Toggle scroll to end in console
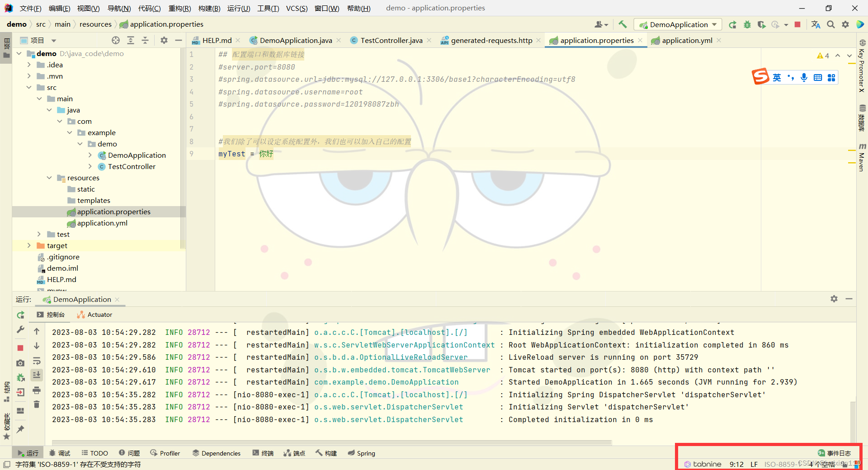Image resolution: width=868 pixels, height=470 pixels. click(x=37, y=375)
